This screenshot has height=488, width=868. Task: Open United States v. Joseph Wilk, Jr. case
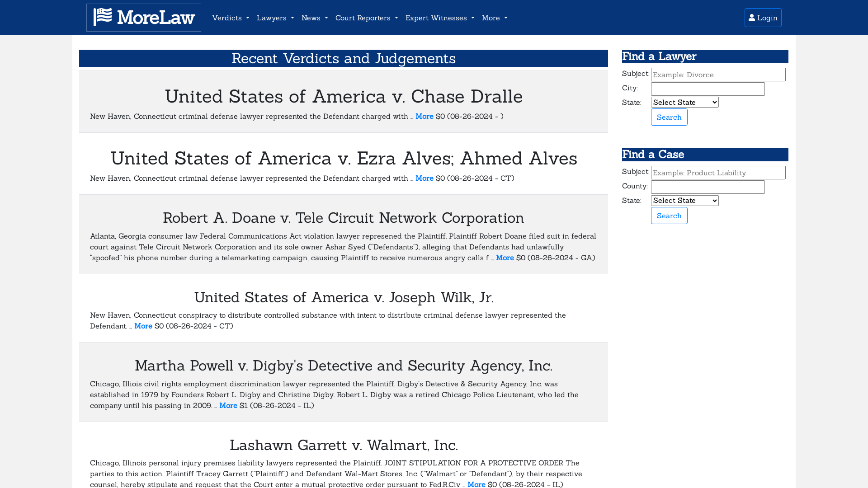pos(344,297)
